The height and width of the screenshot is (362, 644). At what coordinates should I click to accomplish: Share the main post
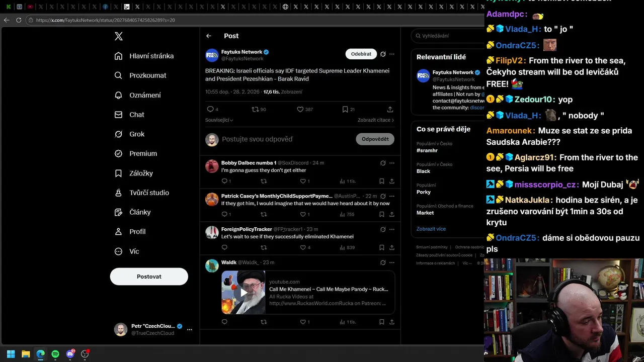(390, 109)
